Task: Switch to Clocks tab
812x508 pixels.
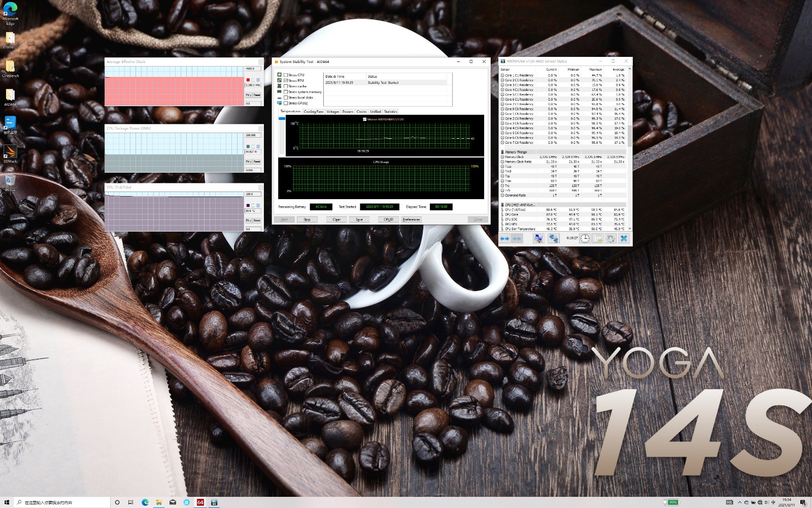Action: point(361,112)
